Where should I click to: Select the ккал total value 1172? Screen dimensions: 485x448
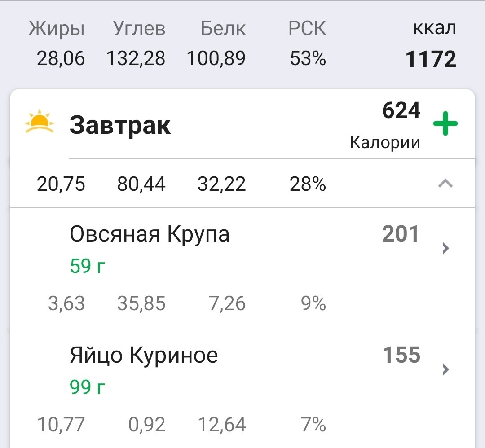432,58
